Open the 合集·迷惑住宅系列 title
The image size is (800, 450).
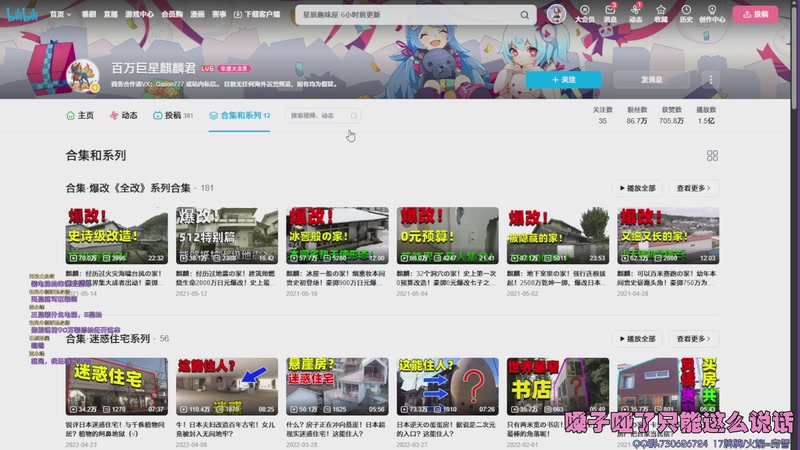(x=108, y=338)
